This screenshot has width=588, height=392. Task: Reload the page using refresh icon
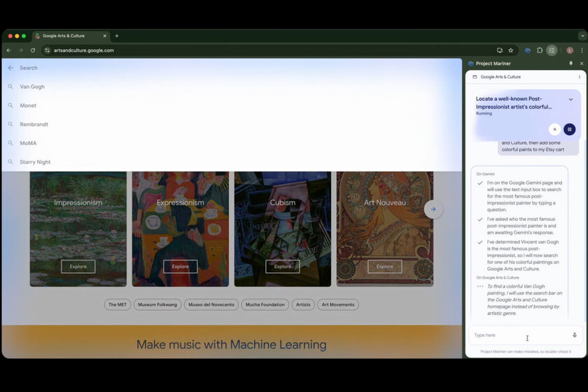(32, 50)
